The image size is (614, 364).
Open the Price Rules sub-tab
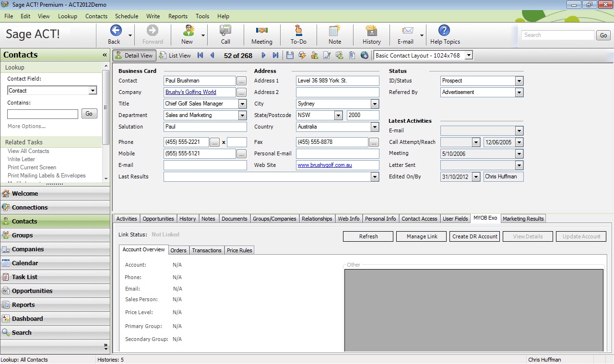tap(239, 250)
